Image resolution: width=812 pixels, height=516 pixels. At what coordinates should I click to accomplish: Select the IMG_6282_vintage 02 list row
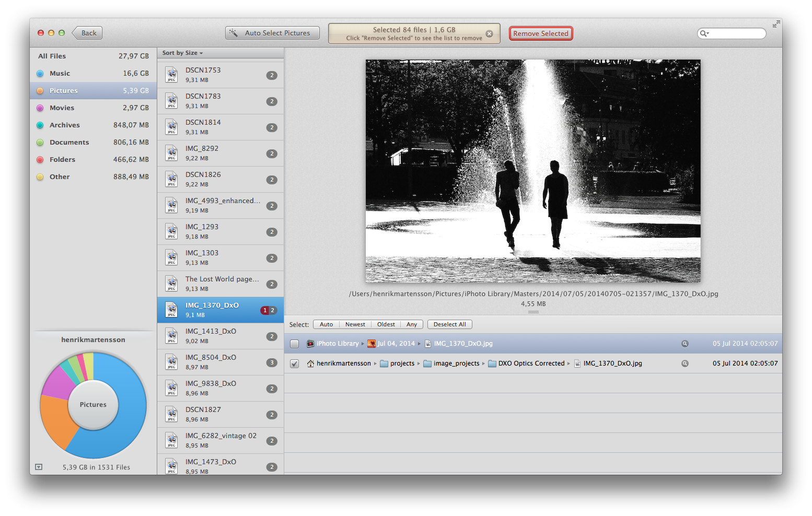coord(221,441)
